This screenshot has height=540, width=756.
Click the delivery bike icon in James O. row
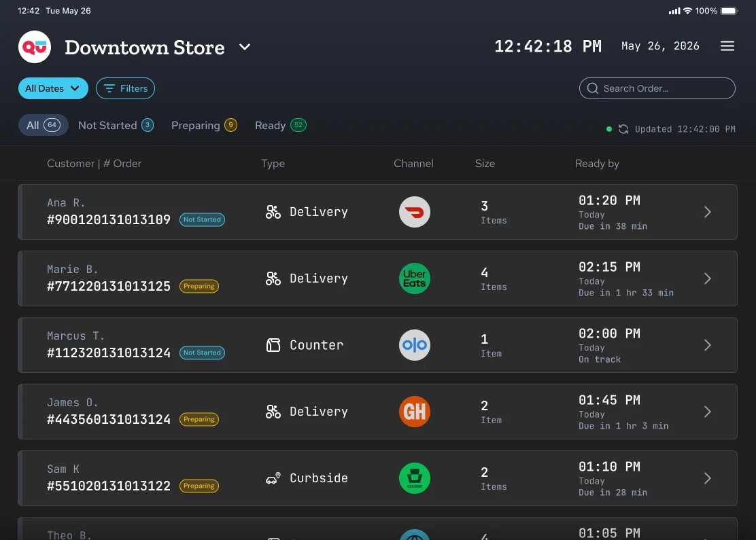[273, 412]
